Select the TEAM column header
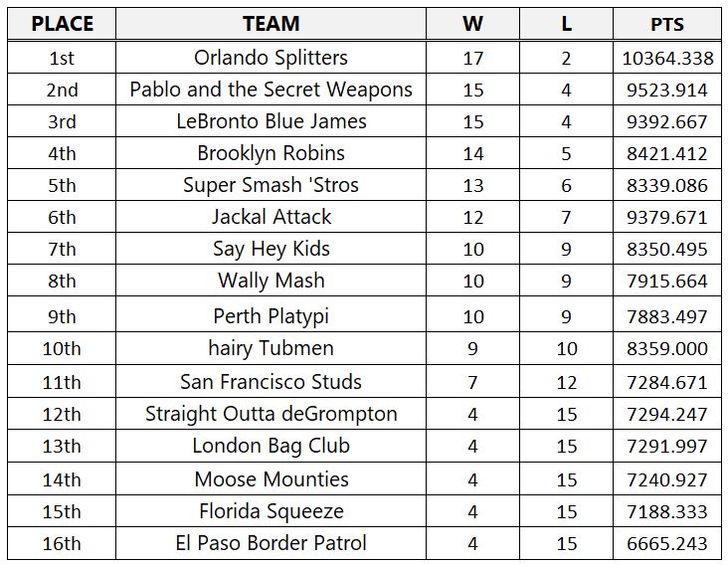Viewport: 728px width, 566px height. (271, 24)
